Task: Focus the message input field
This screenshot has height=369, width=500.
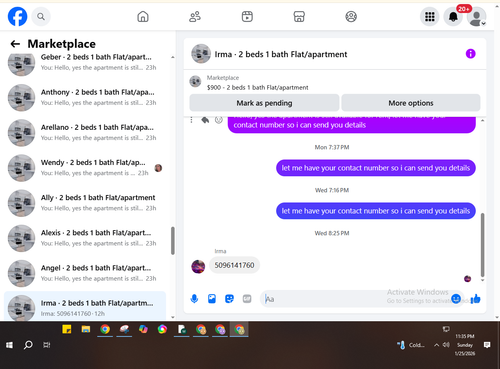Action: coord(357,299)
